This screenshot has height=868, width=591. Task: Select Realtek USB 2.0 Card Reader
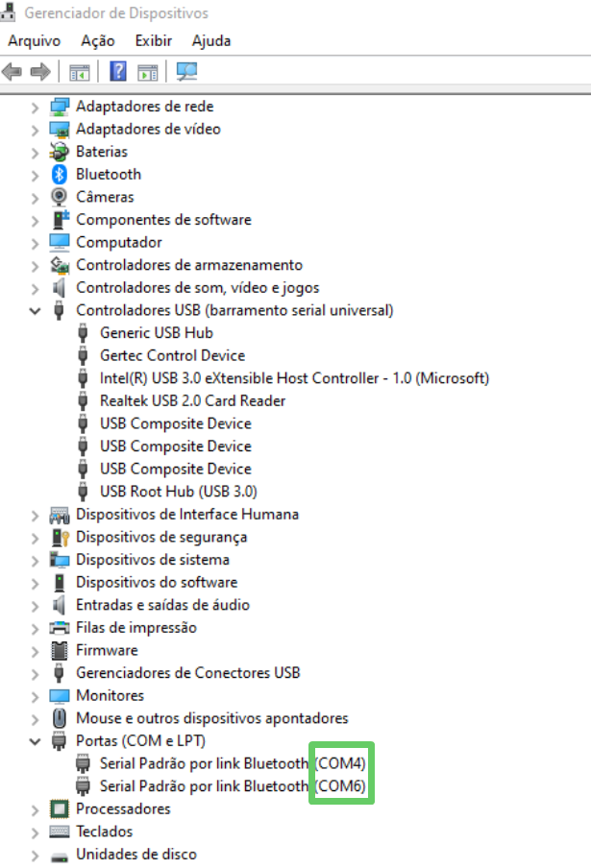coord(192,400)
